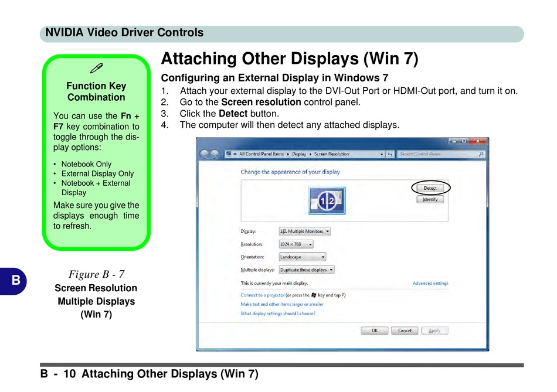
Task: Click the Detect button
Action: [430, 188]
